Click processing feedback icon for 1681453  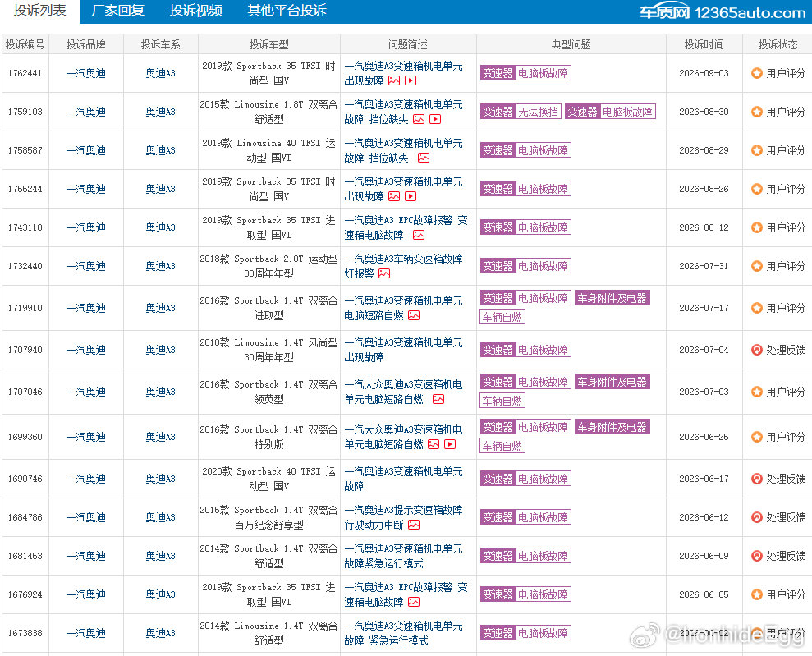[757, 556]
